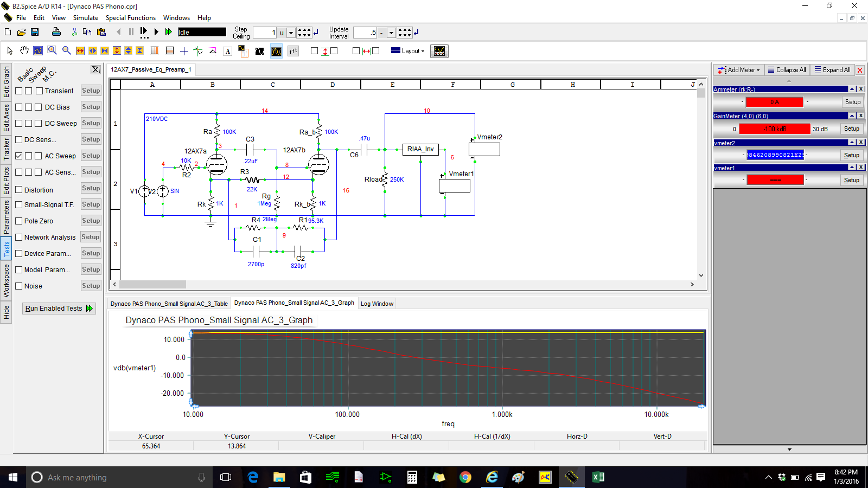This screenshot has width=868, height=488.
Task: Click the Update Interval value field
Action: click(365, 33)
